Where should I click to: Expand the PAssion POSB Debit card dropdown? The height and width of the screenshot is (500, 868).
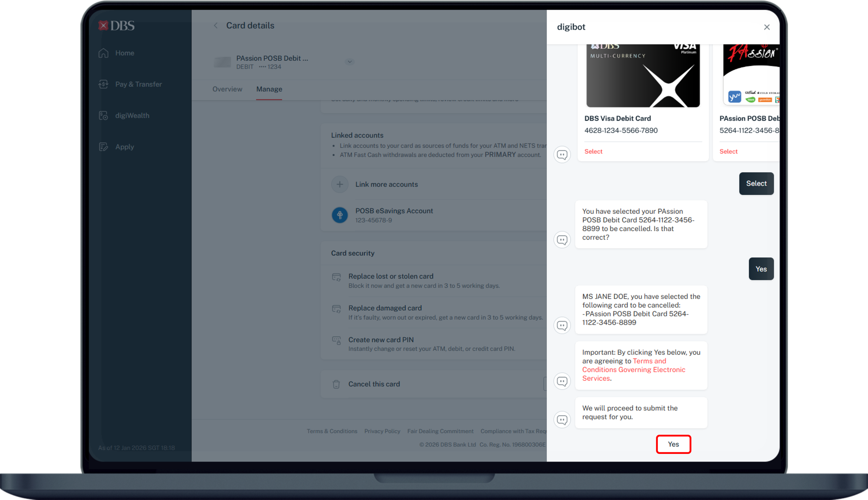click(349, 62)
